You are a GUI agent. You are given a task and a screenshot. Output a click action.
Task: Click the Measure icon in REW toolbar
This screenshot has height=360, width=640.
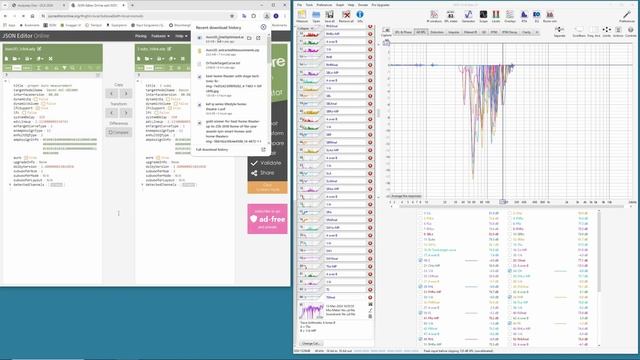(302, 16)
